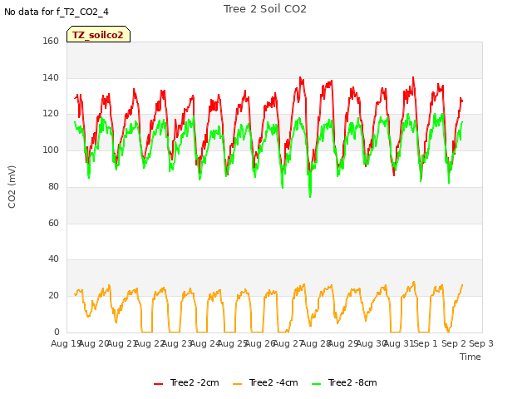
Task: Click the Sep 2 x-axis tick label
Action: coord(453,343)
